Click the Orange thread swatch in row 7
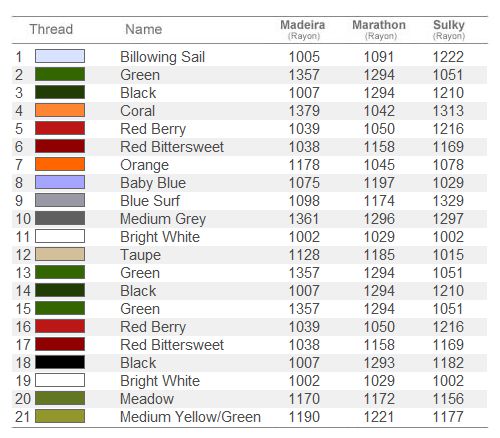The width and height of the screenshot is (500, 438). coord(60,164)
